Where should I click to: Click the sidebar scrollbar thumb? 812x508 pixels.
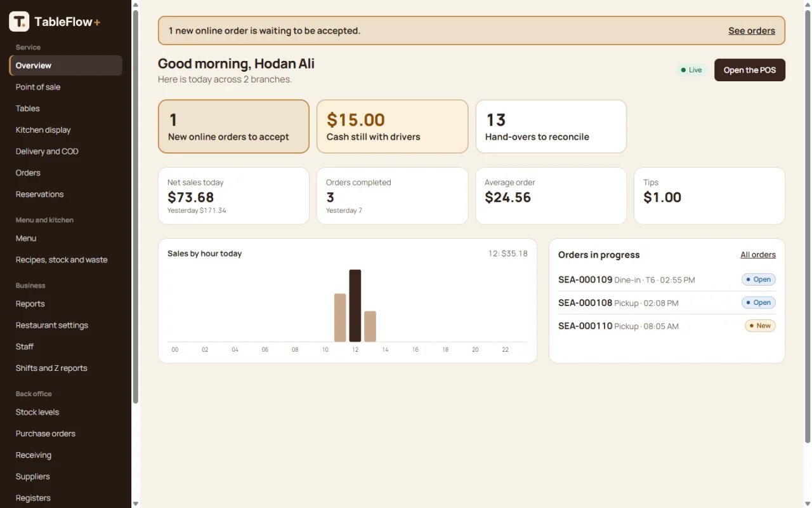coord(135,206)
